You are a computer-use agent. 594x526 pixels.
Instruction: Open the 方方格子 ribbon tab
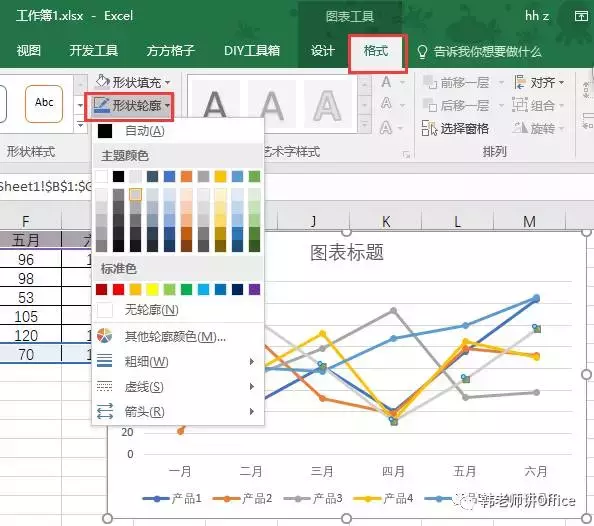[170, 51]
